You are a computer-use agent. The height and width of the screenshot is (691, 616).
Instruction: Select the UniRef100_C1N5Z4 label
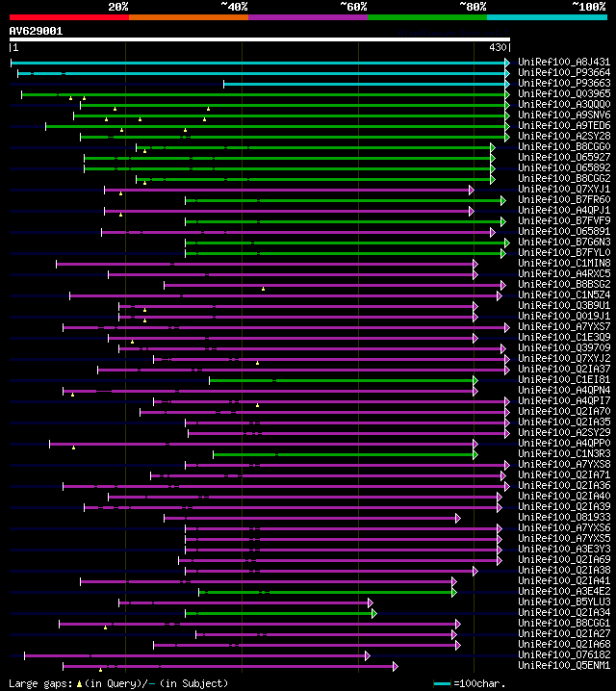click(x=564, y=294)
